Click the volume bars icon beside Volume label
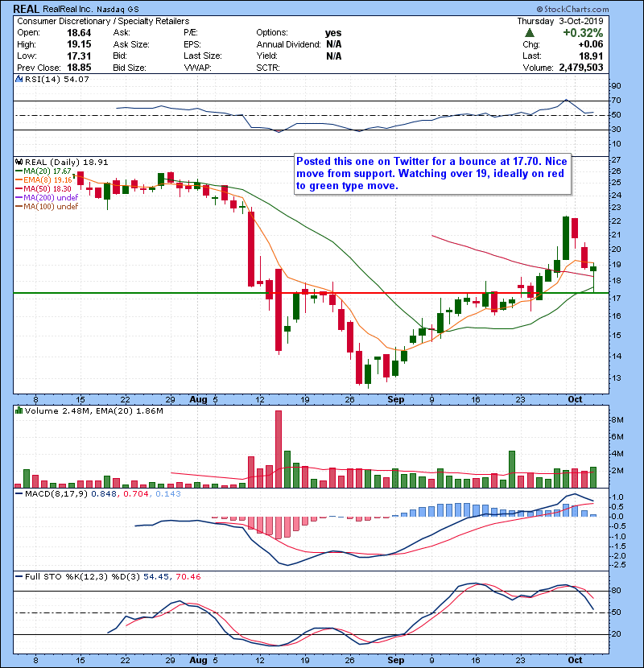644x668 pixels. click(x=19, y=411)
